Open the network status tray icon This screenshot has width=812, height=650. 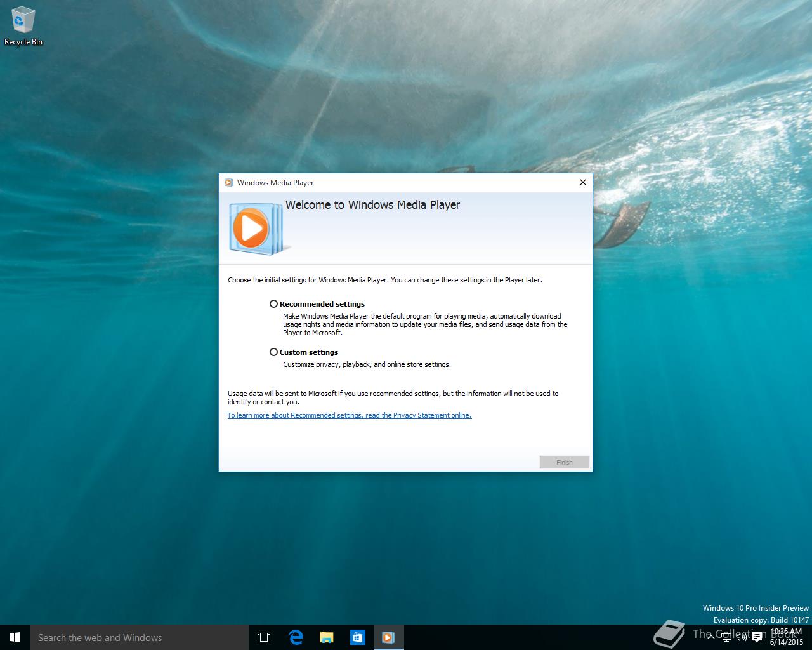click(x=726, y=637)
